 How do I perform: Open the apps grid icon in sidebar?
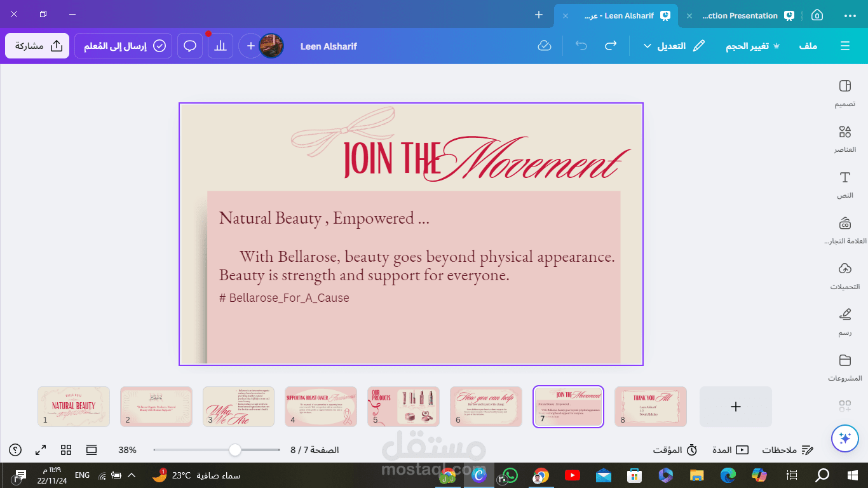tap(844, 405)
